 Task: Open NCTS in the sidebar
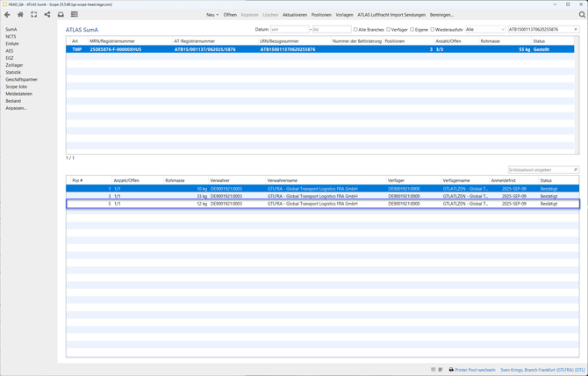click(11, 36)
